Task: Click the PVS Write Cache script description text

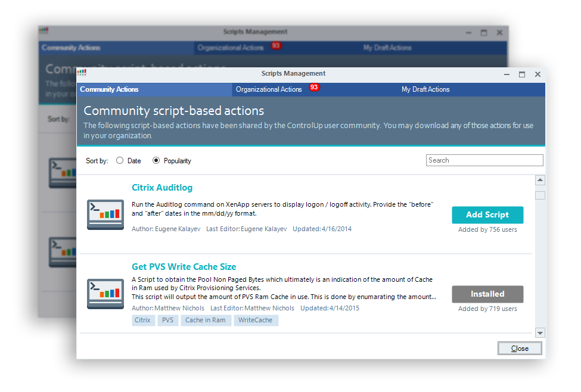Action: tap(284, 288)
